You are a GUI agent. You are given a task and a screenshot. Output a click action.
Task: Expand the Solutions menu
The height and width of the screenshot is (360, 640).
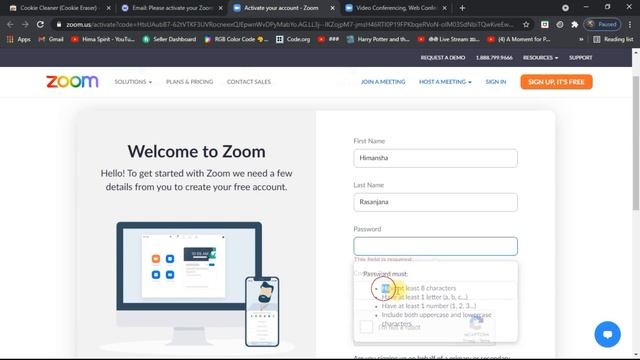133,82
